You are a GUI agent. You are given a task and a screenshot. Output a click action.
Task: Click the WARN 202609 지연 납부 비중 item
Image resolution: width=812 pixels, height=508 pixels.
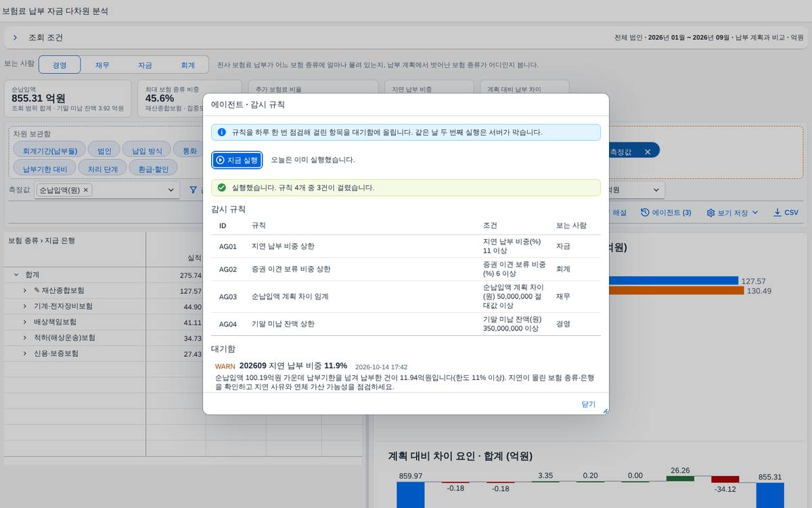(x=406, y=377)
